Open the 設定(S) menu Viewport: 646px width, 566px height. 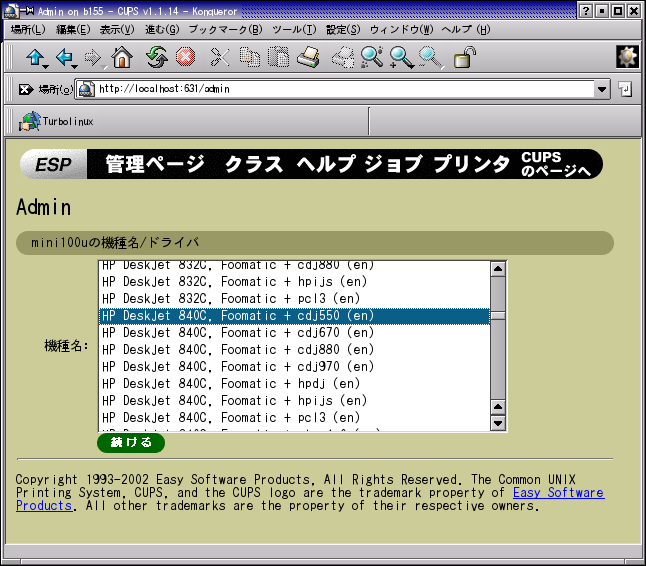click(343, 30)
